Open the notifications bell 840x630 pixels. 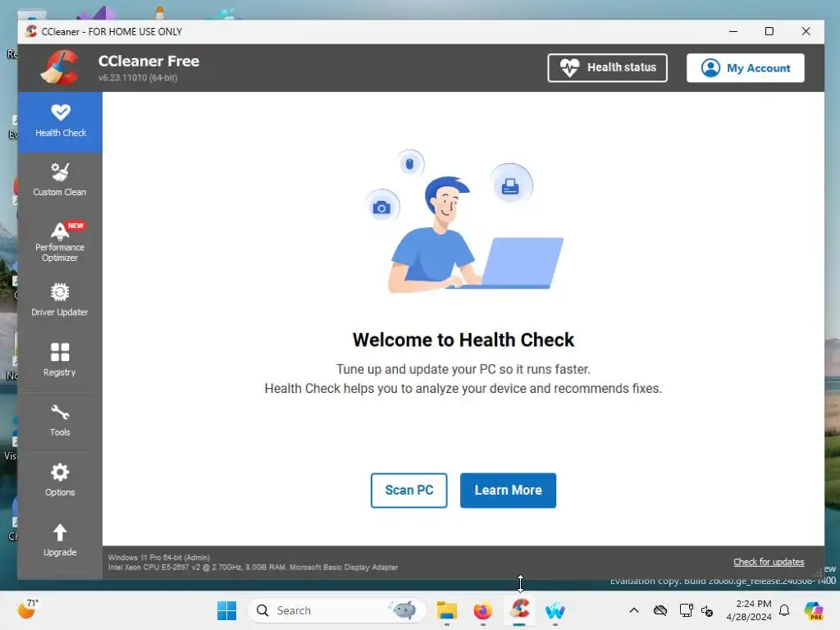[784, 610]
